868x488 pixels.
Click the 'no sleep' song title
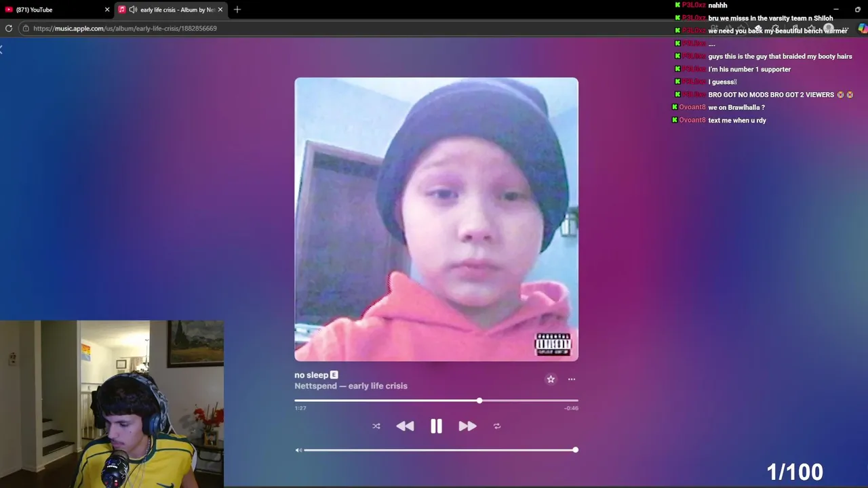[x=311, y=375]
